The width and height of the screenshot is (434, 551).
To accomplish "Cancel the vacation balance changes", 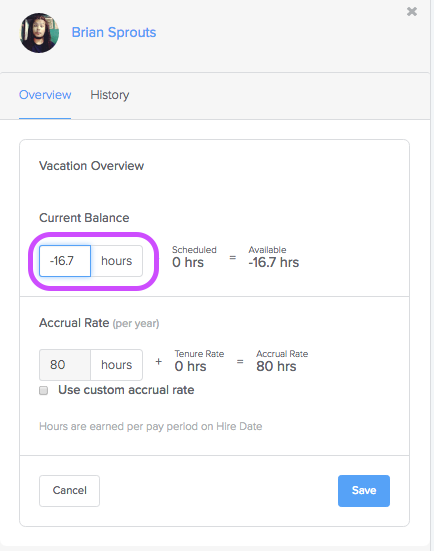I will [70, 491].
